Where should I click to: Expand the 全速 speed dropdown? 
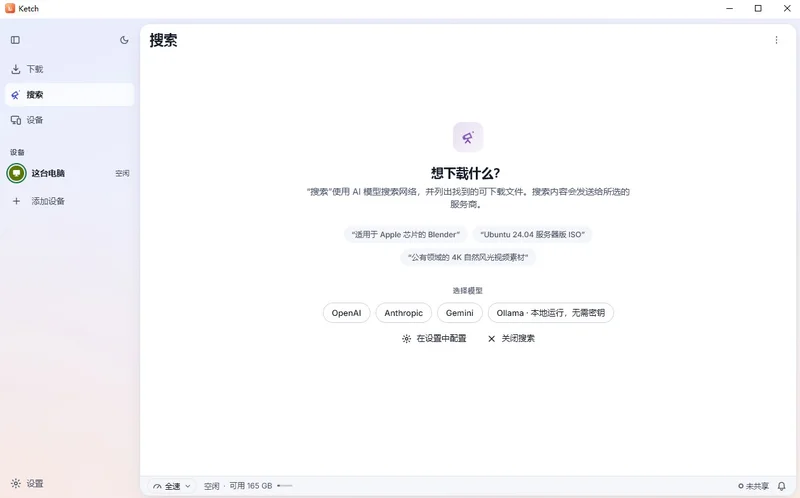tap(172, 486)
